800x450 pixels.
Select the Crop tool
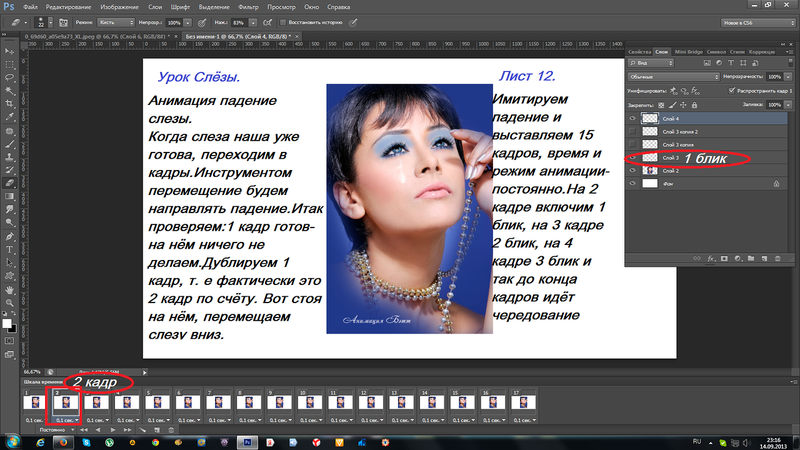[x=9, y=104]
